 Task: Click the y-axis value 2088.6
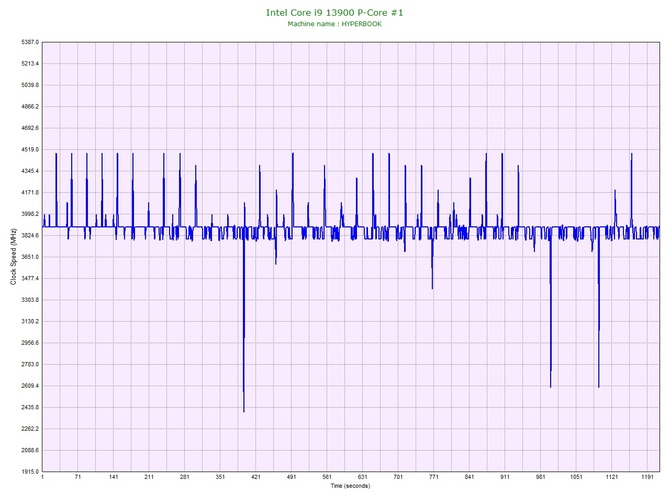tap(30, 450)
